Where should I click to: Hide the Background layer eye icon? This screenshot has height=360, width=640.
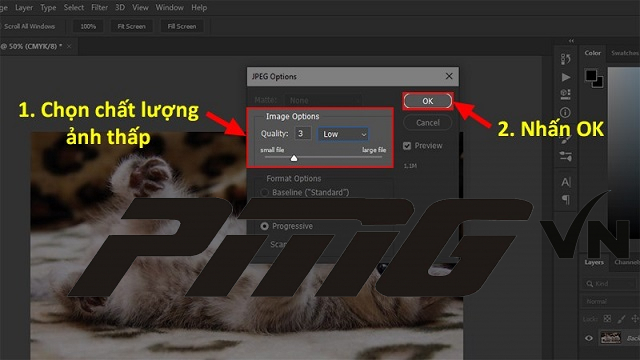pos(589,338)
